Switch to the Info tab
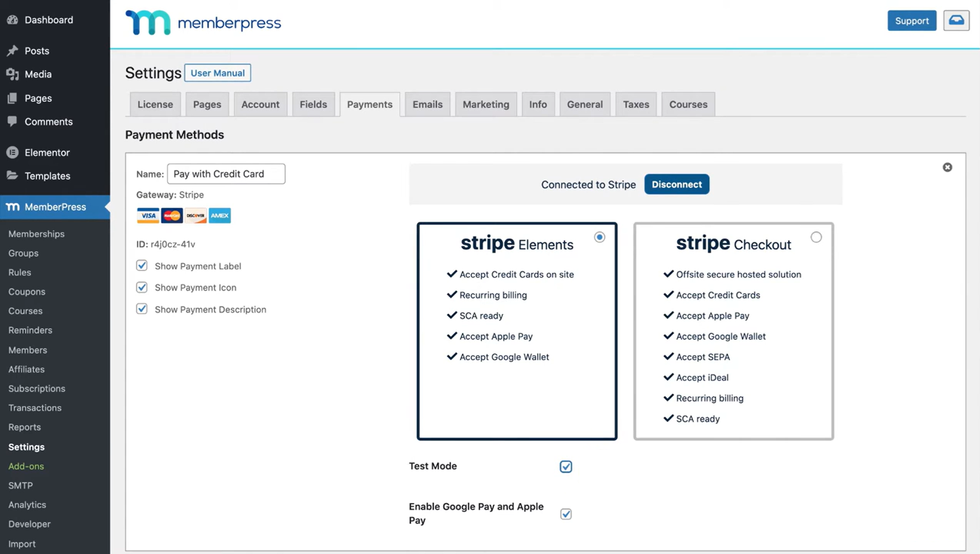 [538, 104]
